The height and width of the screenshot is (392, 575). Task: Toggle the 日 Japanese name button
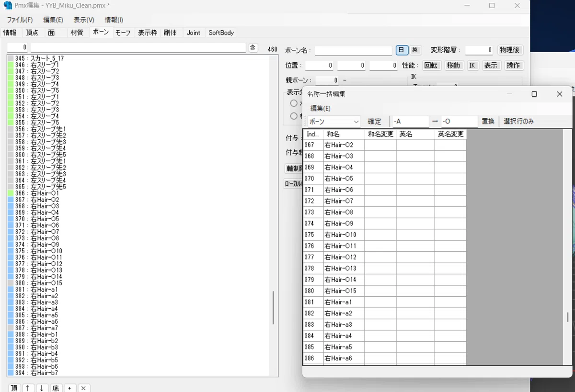tap(402, 50)
